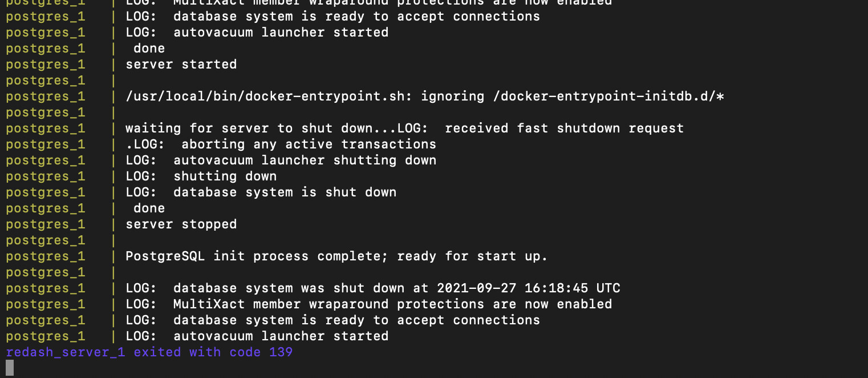The height and width of the screenshot is (378, 868).
Task: Click the timestamp '2021-09-27 16:18:45 UTC'
Action: coord(529,288)
